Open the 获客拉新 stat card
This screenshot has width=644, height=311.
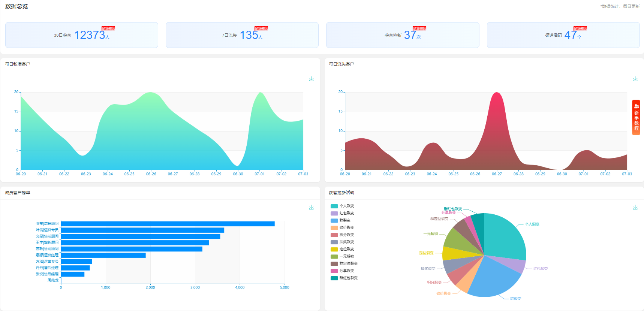tap(403, 35)
